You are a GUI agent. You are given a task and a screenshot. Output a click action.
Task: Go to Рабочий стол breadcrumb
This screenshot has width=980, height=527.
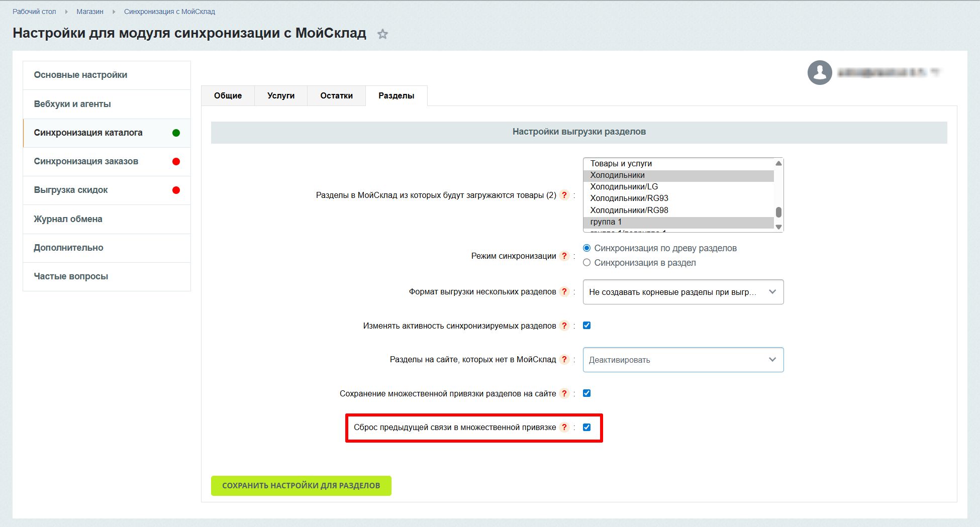(x=34, y=12)
